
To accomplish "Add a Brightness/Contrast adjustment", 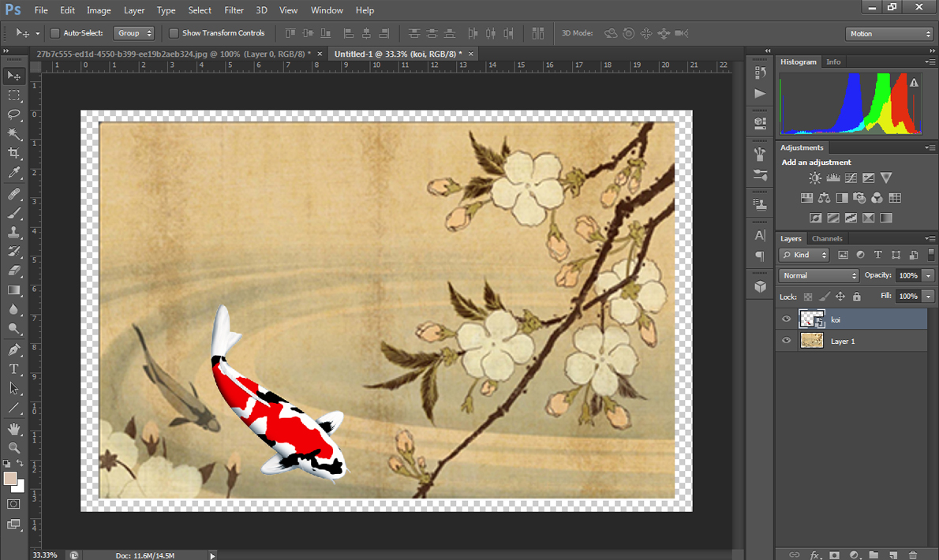I will pos(814,178).
